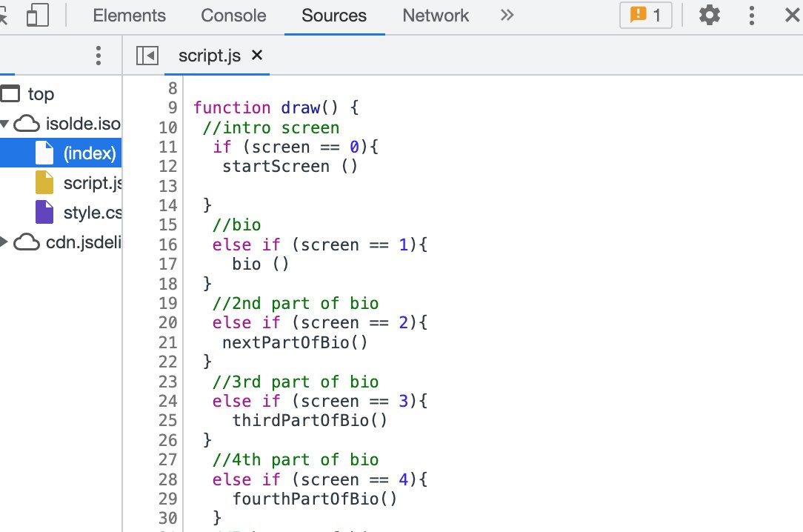Open the issues badge showing 1
The width and height of the screenshot is (803, 532).
point(646,15)
